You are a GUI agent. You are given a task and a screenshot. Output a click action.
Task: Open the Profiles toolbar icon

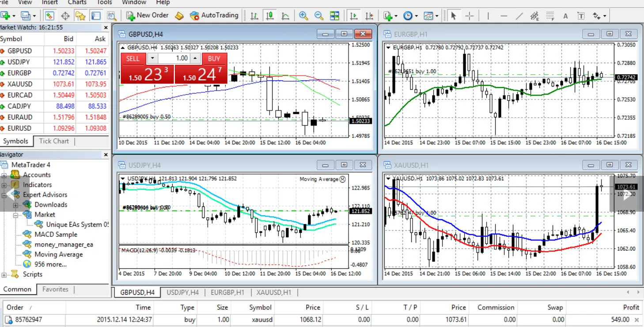point(26,15)
